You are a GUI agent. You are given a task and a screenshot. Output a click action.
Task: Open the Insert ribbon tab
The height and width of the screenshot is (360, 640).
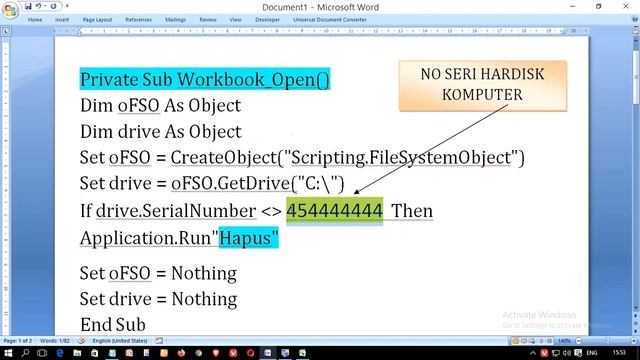(62, 20)
